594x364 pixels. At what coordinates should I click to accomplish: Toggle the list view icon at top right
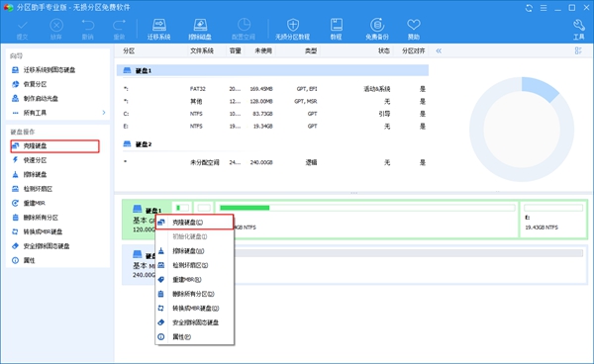[578, 50]
